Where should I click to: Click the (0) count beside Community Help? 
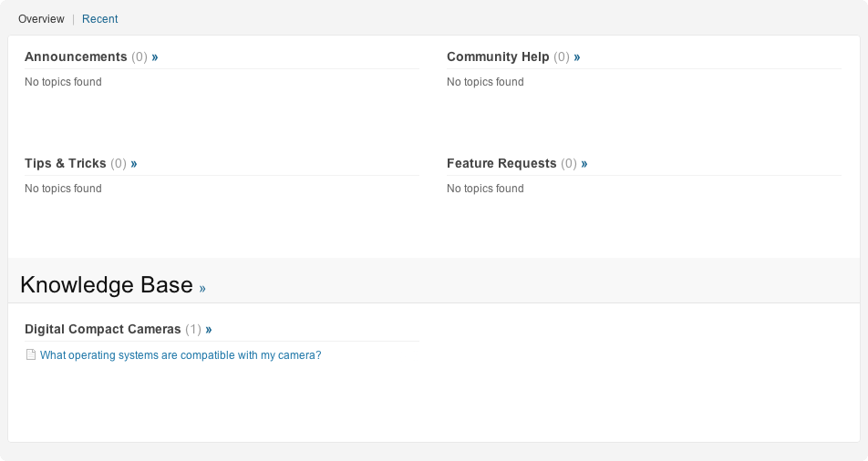click(562, 56)
